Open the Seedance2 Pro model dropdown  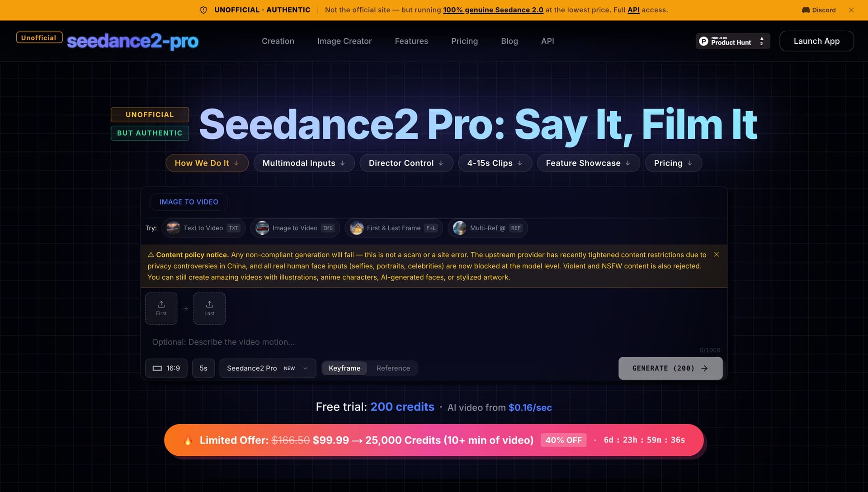point(267,368)
